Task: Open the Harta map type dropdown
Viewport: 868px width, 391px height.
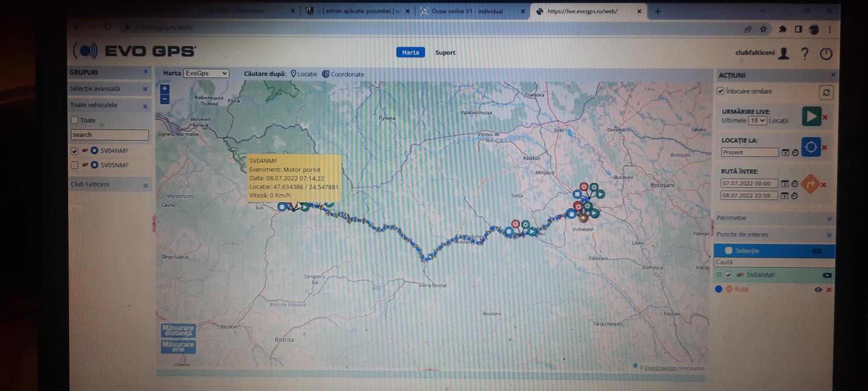Action: [x=206, y=73]
